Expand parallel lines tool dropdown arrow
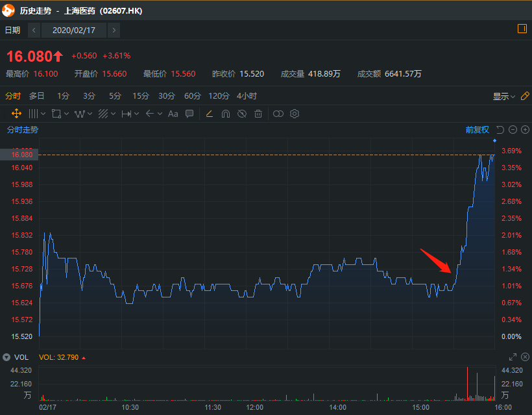This screenshot has width=532, height=415. pos(43,114)
